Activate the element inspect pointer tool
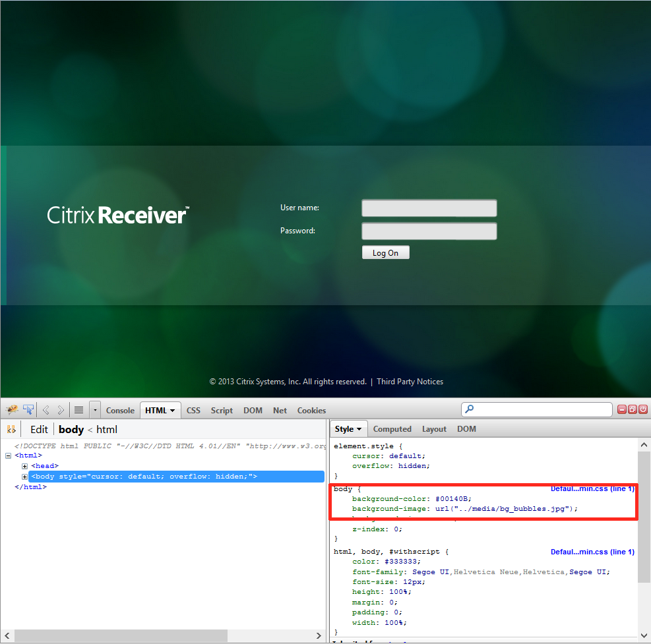 tap(28, 410)
